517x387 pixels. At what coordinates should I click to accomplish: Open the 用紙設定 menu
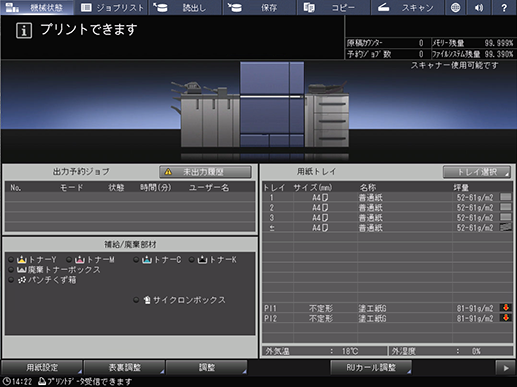[x=42, y=367]
